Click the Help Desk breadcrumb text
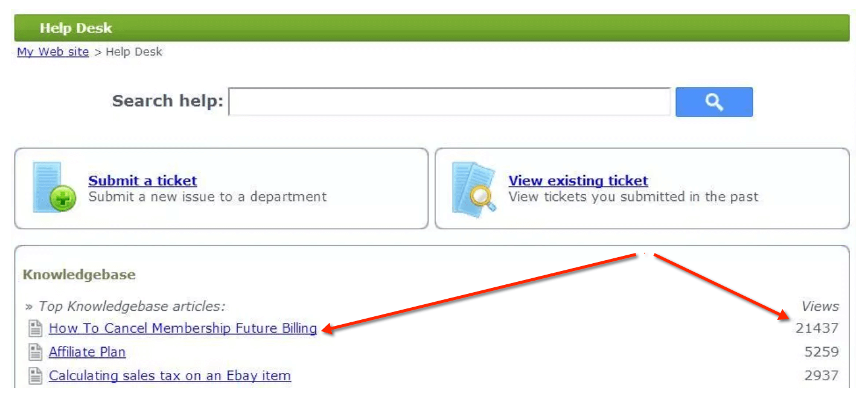Screen dimensions: 868x408 point(134,52)
